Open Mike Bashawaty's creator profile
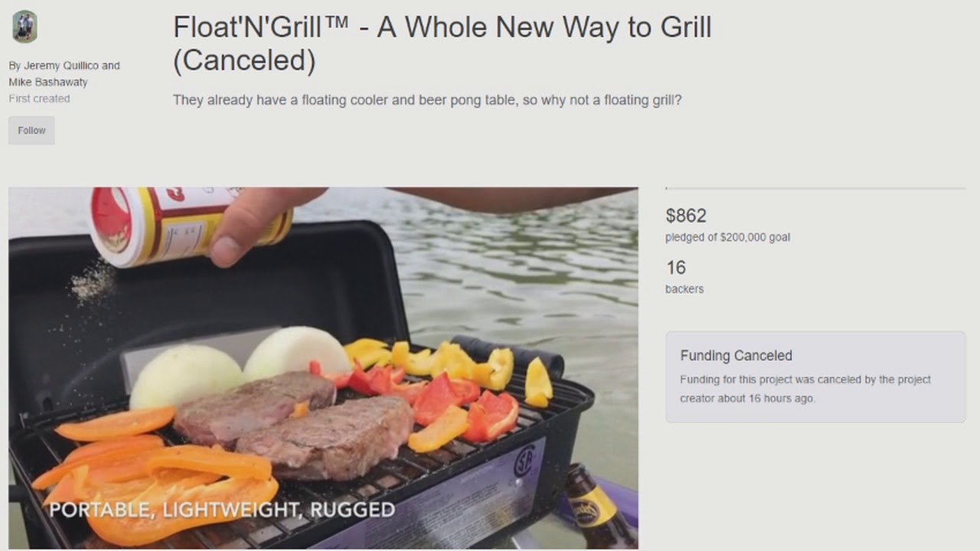The height and width of the screenshot is (551, 980). [48, 82]
